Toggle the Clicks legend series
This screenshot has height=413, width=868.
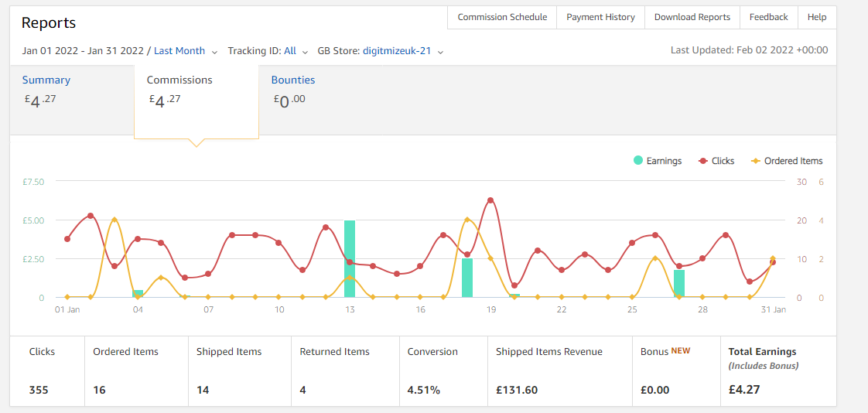pos(716,161)
